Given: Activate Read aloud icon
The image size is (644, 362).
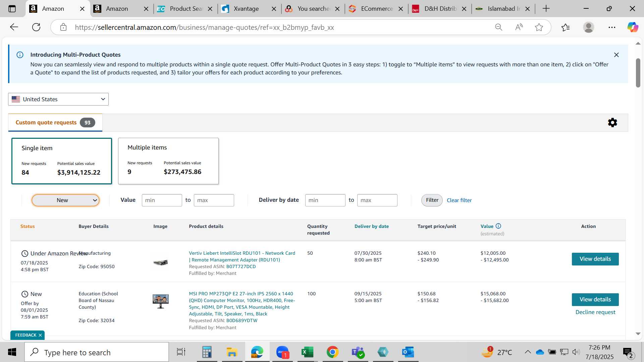Looking at the screenshot, I should coord(519,27).
